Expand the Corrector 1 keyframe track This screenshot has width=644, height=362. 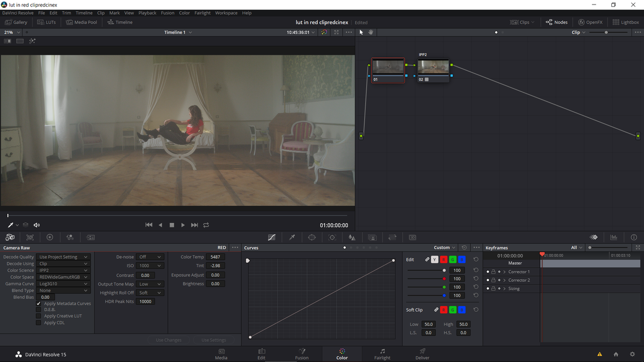[505, 272]
